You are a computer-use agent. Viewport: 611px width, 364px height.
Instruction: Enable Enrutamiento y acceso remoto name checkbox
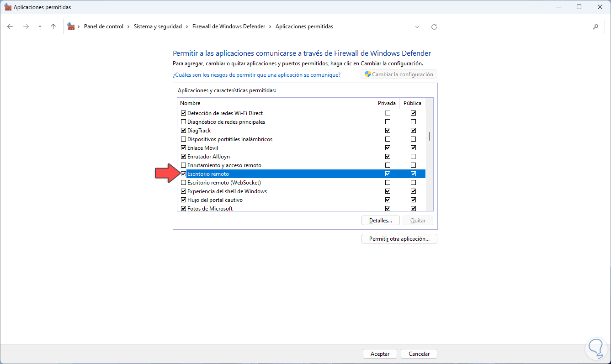coord(184,165)
